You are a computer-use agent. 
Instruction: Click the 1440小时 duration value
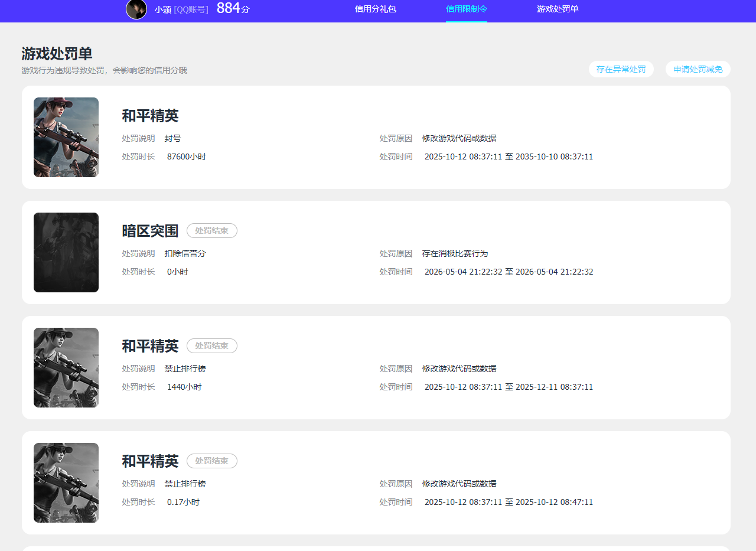[x=184, y=387]
